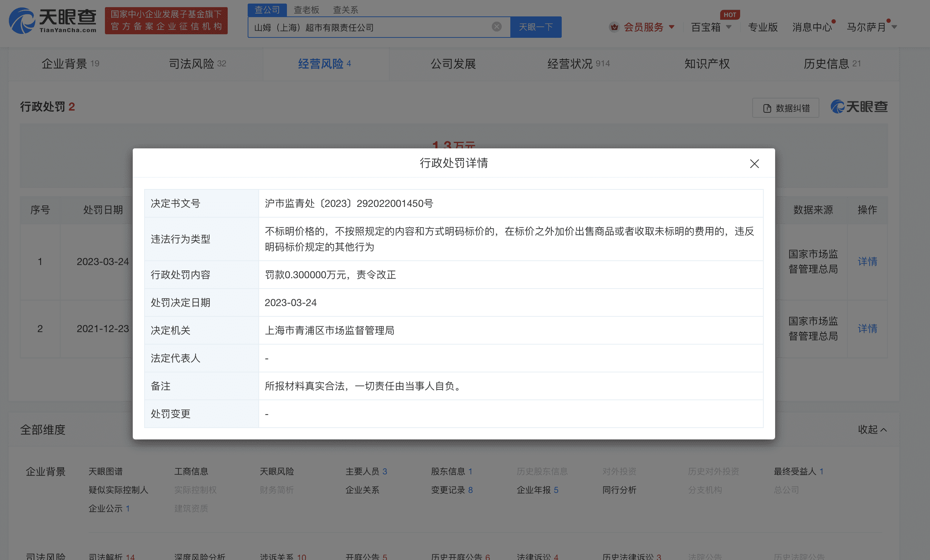
Task: Open 详情 link for the 2021-12-23 penalty
Action: click(867, 328)
